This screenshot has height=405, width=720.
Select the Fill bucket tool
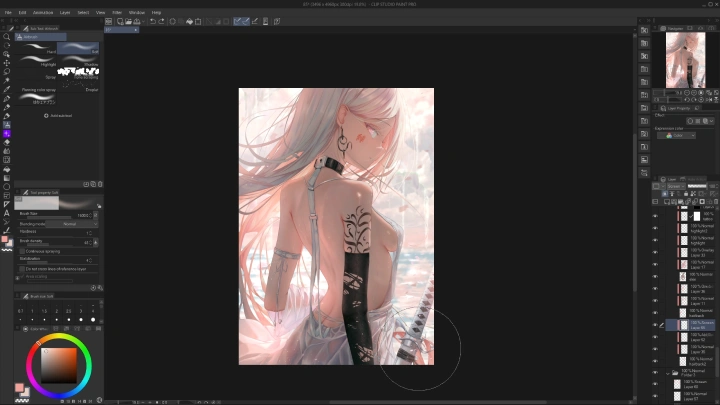[6, 169]
